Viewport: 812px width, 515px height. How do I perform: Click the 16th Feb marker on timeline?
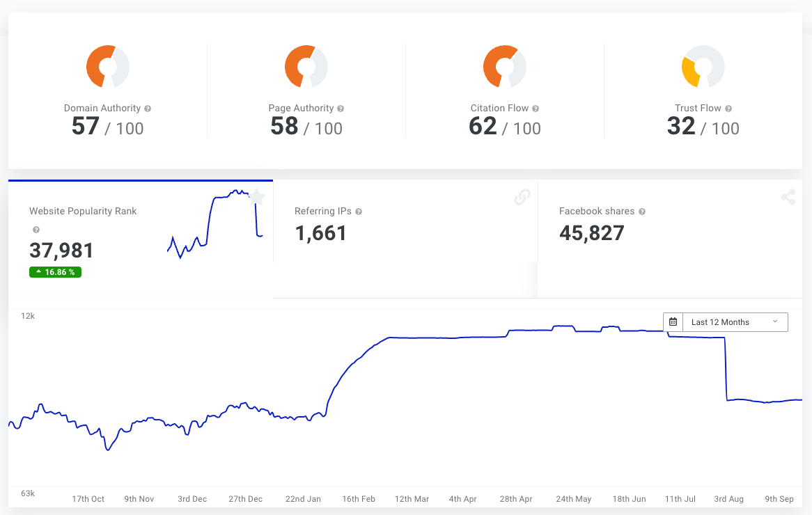[359, 499]
